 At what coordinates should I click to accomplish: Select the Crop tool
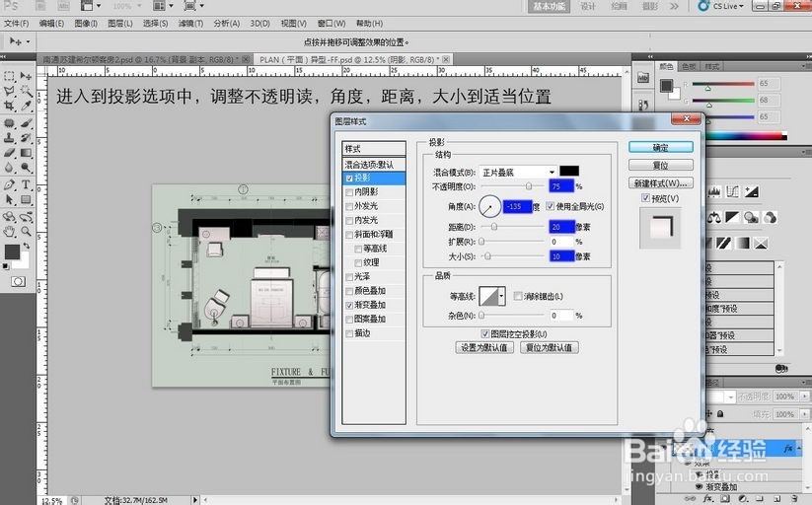[9, 107]
